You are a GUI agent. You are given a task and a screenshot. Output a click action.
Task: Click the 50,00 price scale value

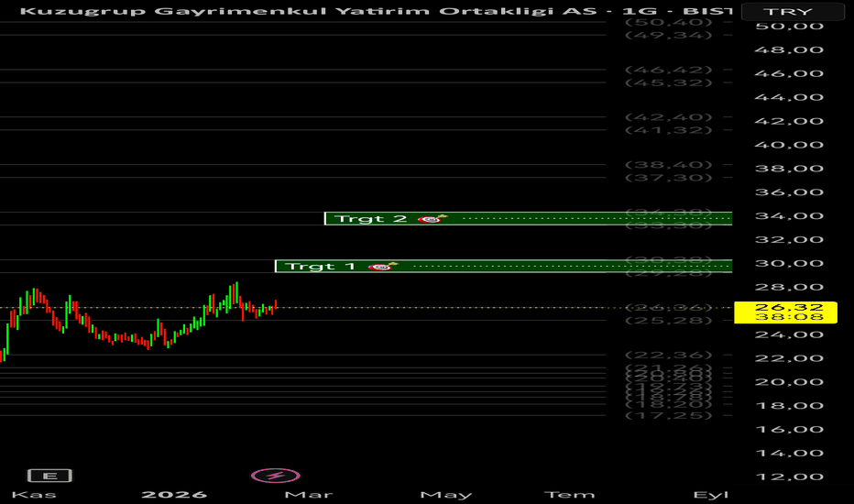789,27
